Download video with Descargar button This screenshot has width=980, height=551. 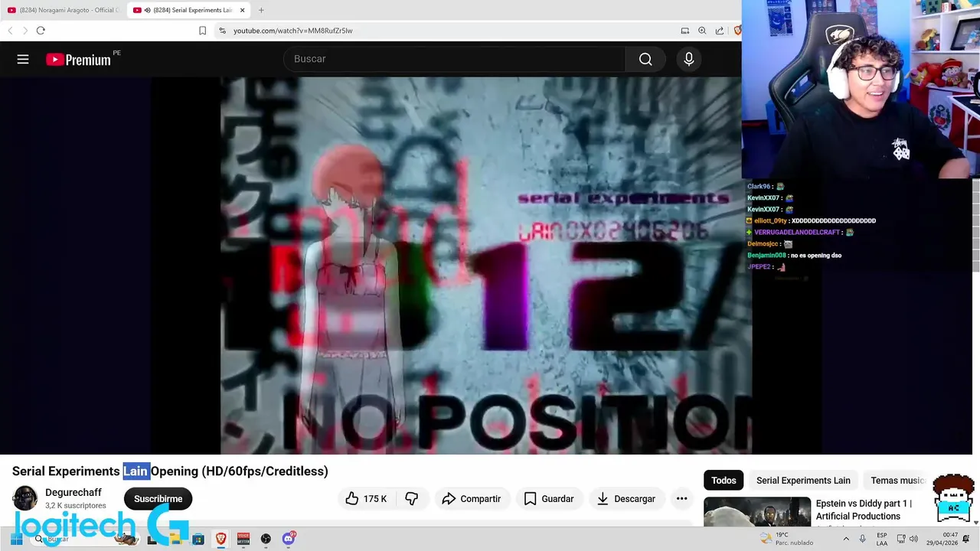pos(626,499)
